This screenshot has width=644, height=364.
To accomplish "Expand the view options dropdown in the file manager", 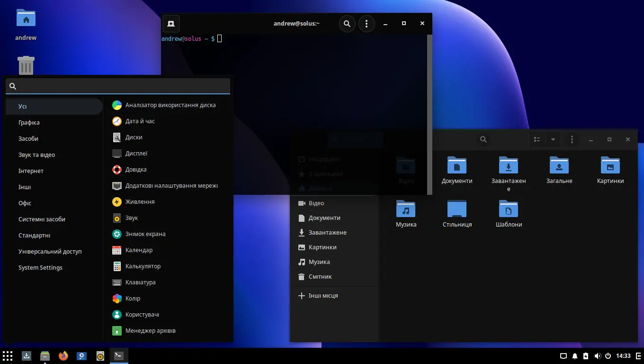I will (x=553, y=139).
